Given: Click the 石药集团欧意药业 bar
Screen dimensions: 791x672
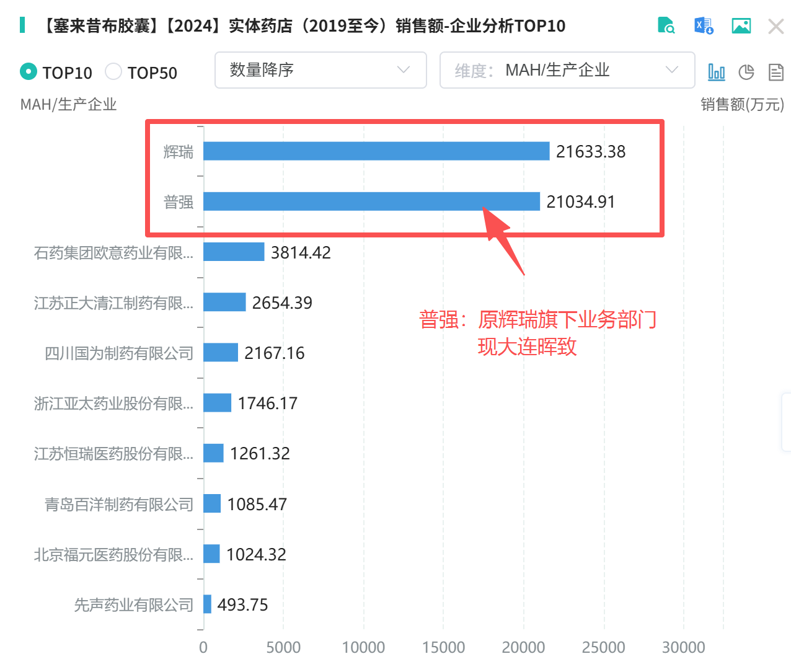Looking at the screenshot, I should tap(234, 252).
